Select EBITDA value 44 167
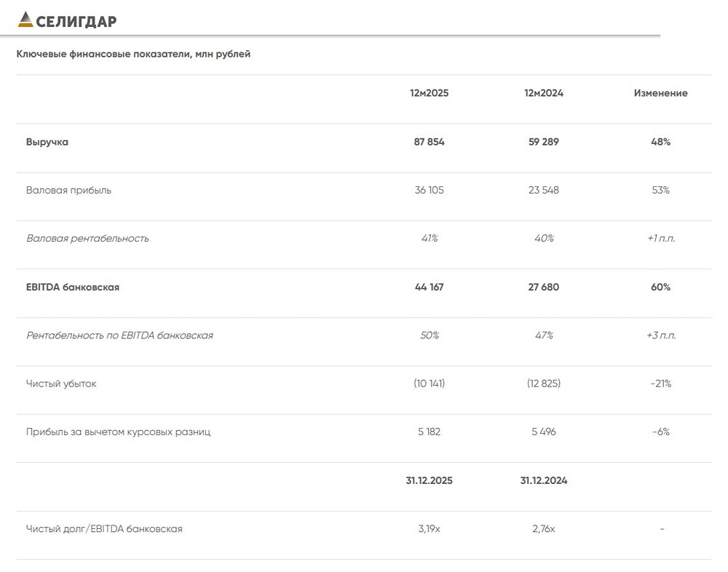Image resolution: width=728 pixels, height=572 pixels. (429, 287)
